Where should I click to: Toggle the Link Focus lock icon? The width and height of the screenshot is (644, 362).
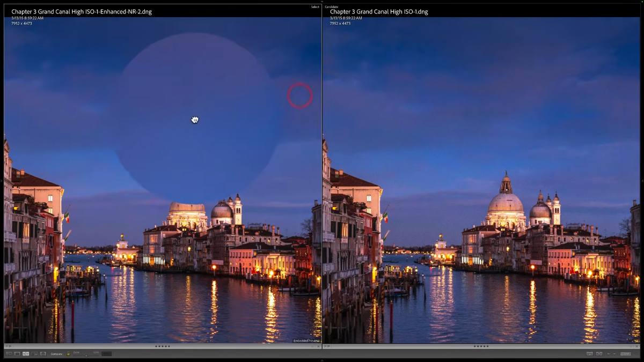point(68,354)
